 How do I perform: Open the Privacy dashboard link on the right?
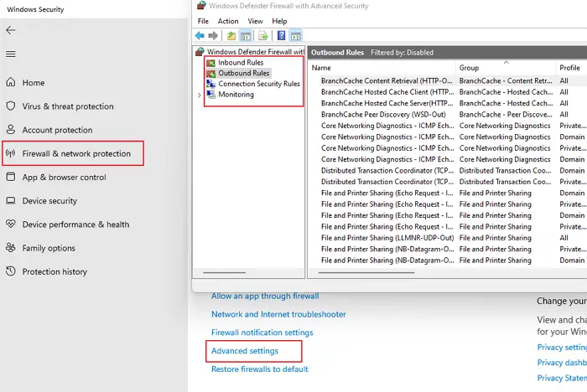coord(562,363)
